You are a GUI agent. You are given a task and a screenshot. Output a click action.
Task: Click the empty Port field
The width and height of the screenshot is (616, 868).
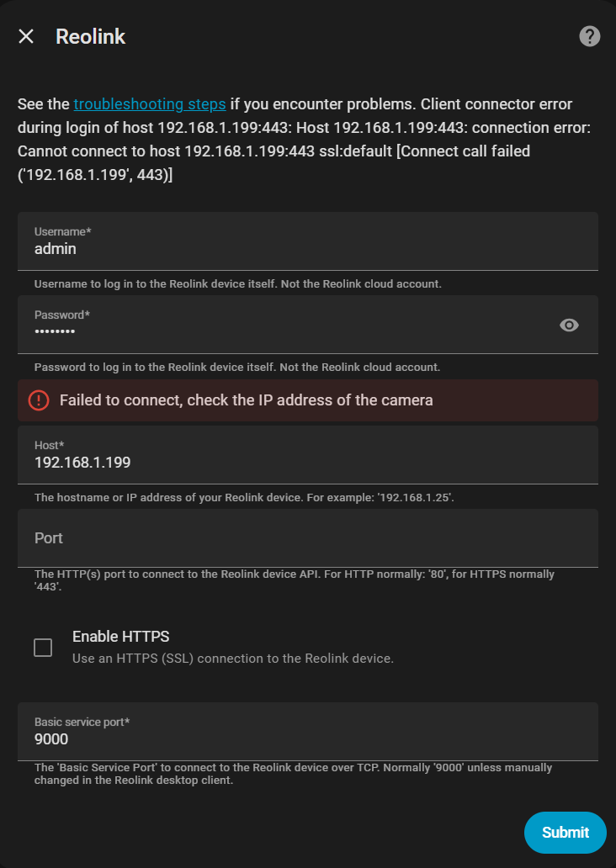click(307, 538)
